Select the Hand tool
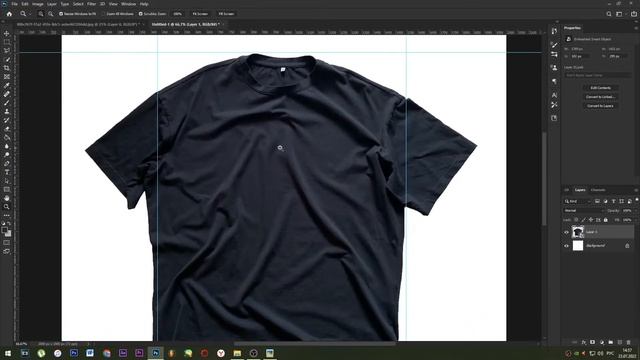Viewport: 640px width, 360px height. click(7, 198)
